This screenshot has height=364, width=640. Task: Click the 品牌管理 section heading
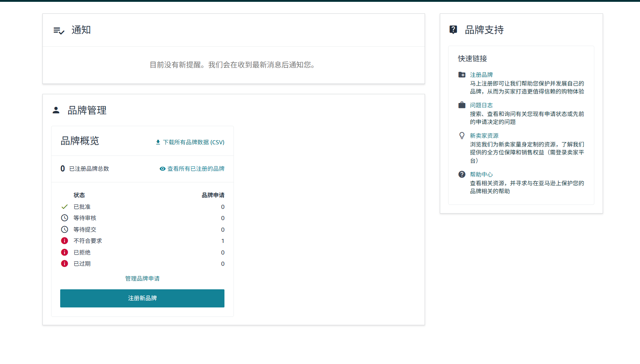(87, 110)
